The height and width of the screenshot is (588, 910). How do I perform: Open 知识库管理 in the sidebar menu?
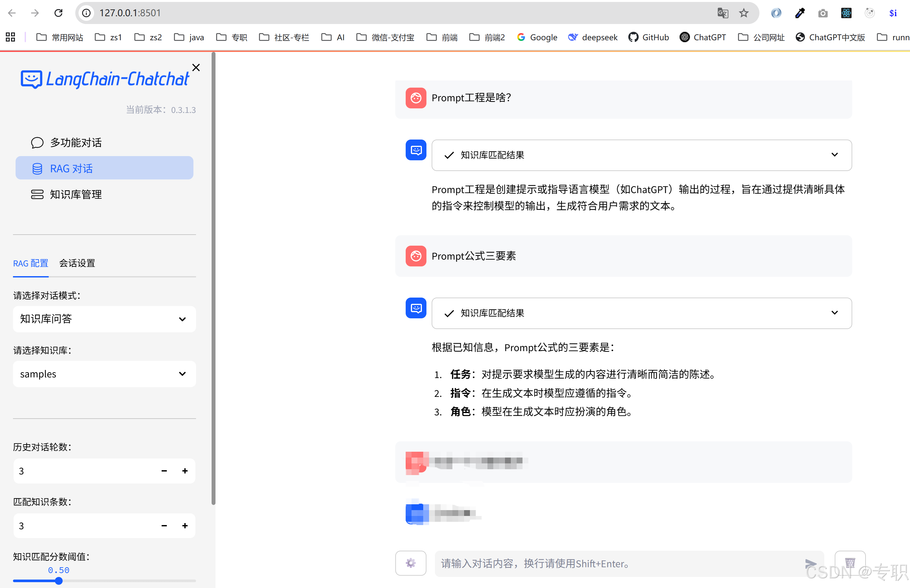tap(104, 194)
